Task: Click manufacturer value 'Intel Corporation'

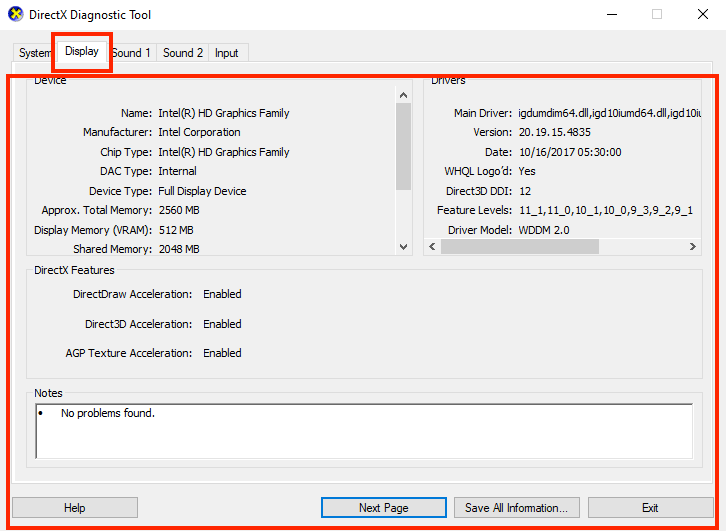Action: point(199,132)
